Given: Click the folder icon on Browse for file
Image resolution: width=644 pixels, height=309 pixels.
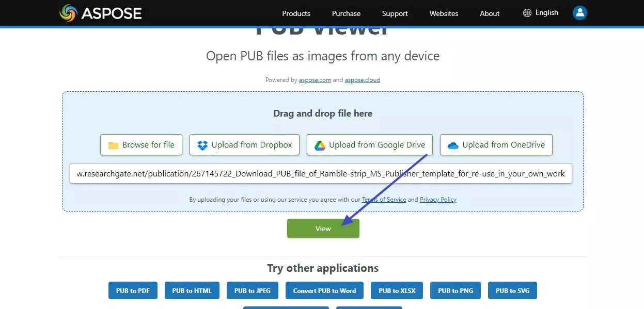Looking at the screenshot, I should coord(113,144).
